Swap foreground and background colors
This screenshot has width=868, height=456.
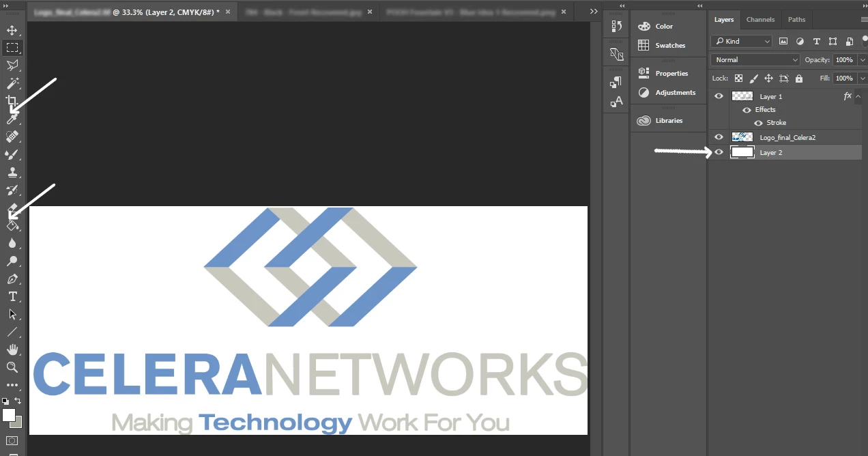(x=18, y=401)
